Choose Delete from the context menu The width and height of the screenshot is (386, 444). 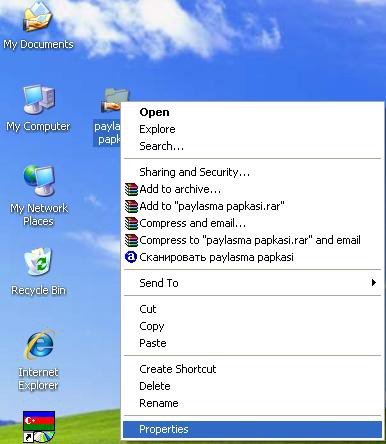point(252,386)
